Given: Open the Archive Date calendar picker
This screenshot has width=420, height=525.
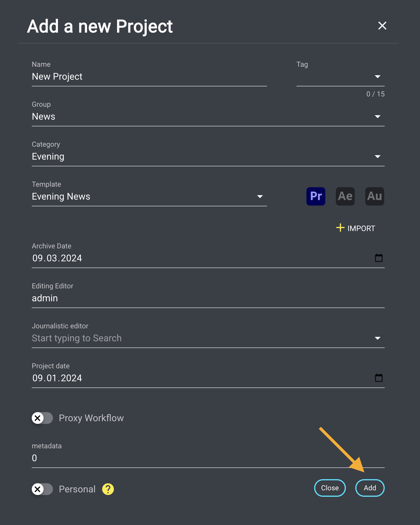Looking at the screenshot, I should tap(379, 258).
